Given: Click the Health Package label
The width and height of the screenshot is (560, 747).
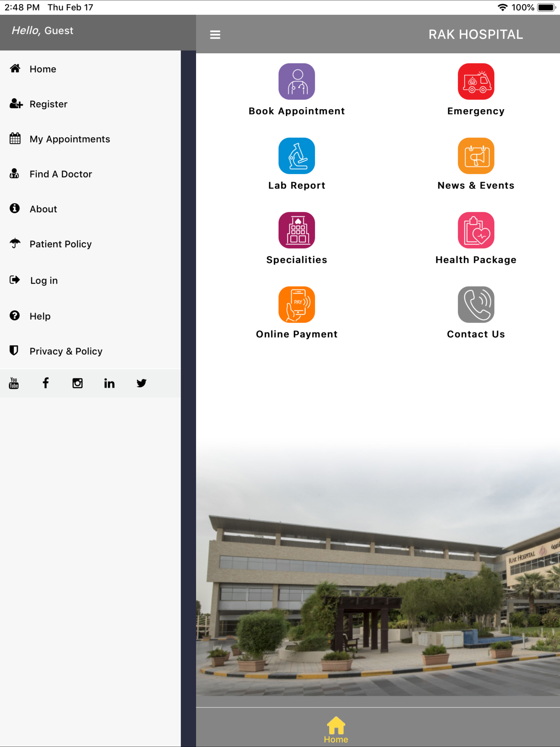Looking at the screenshot, I should click(476, 260).
